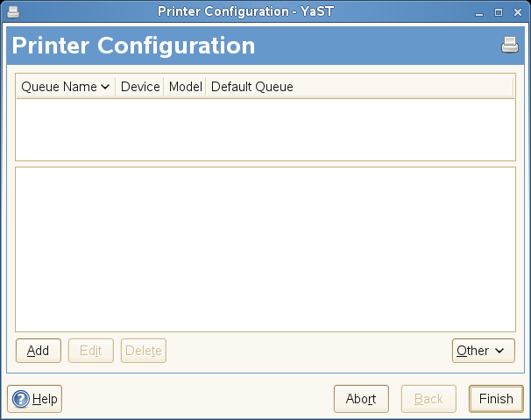This screenshot has width=531, height=420.
Task: Maximize the YaST window
Action: click(499, 12)
